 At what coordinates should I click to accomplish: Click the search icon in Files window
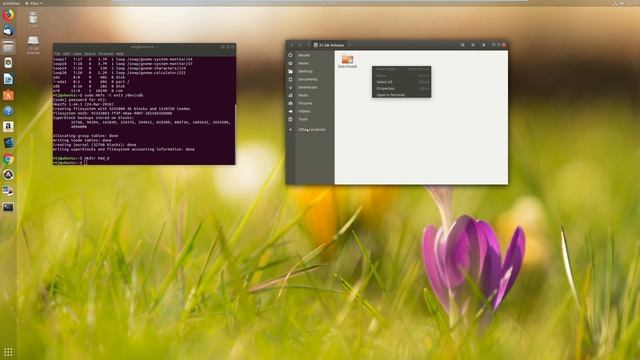462,45
